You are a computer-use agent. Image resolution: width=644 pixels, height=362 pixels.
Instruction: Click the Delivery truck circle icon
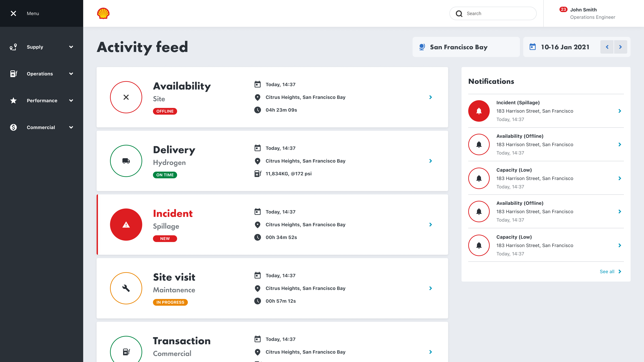(126, 161)
